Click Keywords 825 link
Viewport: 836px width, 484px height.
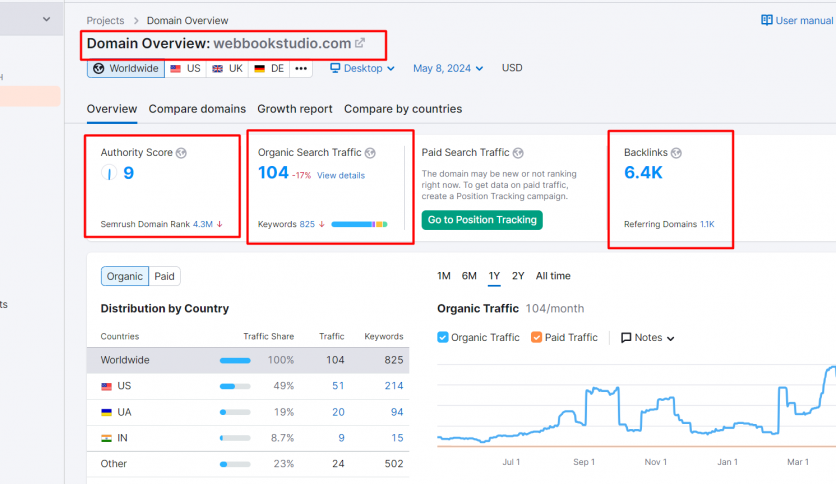[307, 224]
